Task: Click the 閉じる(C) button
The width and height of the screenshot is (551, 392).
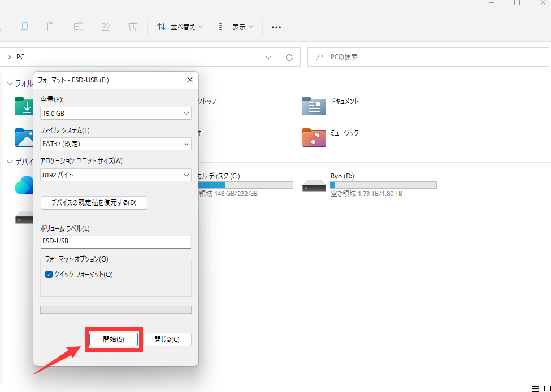Action: [x=167, y=339]
